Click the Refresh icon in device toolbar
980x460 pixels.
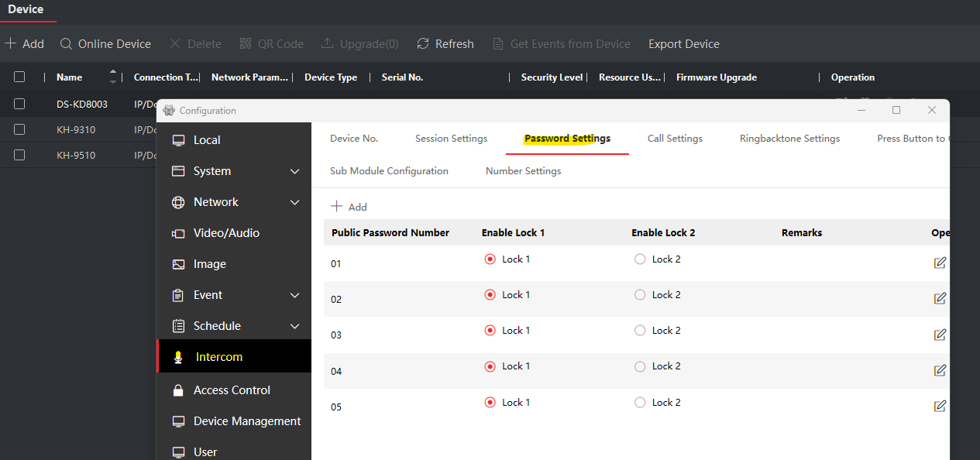pyautogui.click(x=423, y=44)
